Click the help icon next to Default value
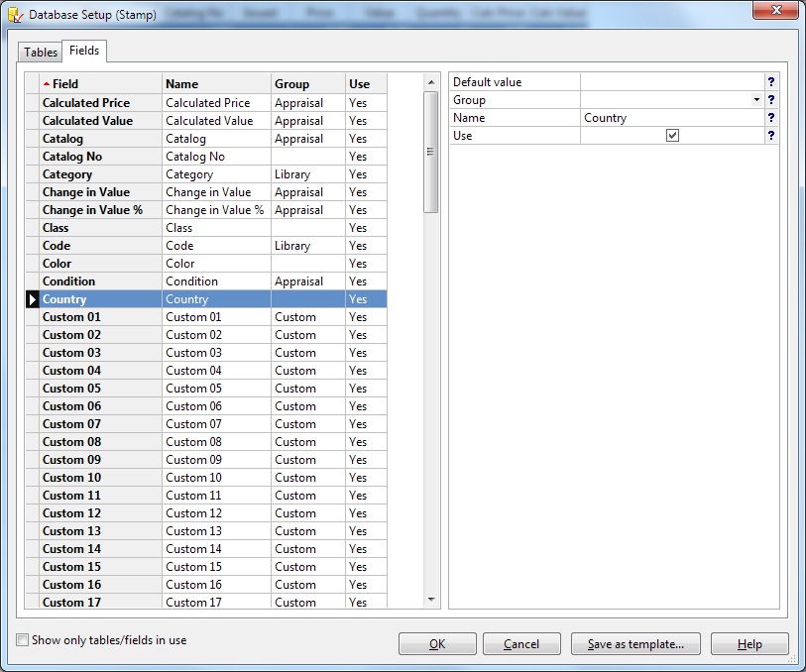The image size is (806, 672). [771, 82]
